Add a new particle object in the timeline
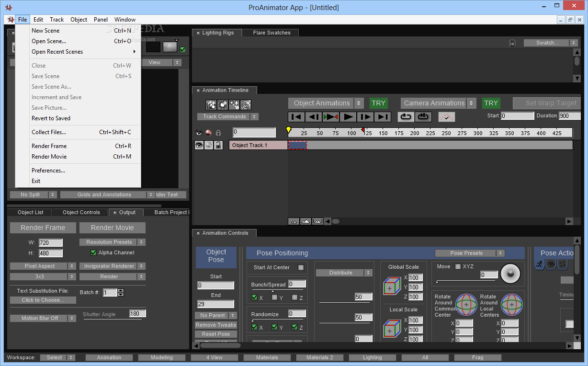The width and height of the screenshot is (588, 366). (x=234, y=104)
